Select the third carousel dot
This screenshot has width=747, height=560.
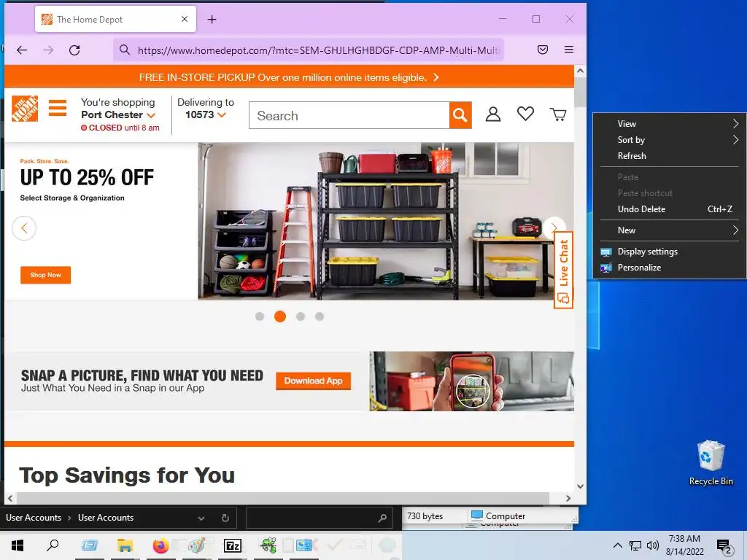(301, 316)
